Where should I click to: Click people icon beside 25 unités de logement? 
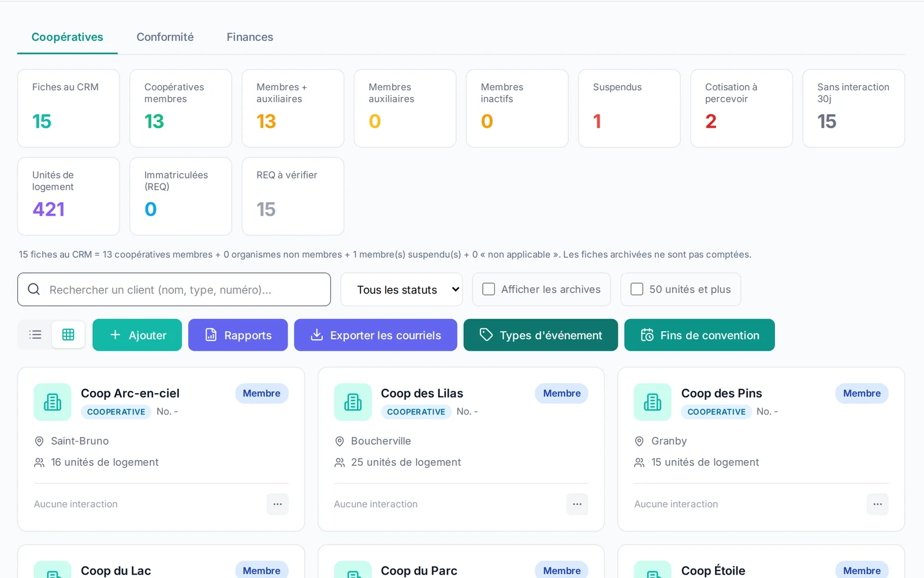click(340, 462)
